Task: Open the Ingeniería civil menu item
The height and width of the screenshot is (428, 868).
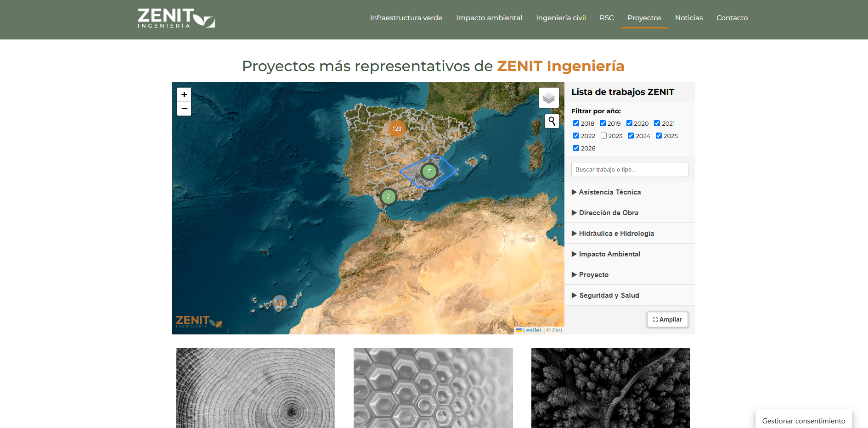Action: [x=561, y=18]
